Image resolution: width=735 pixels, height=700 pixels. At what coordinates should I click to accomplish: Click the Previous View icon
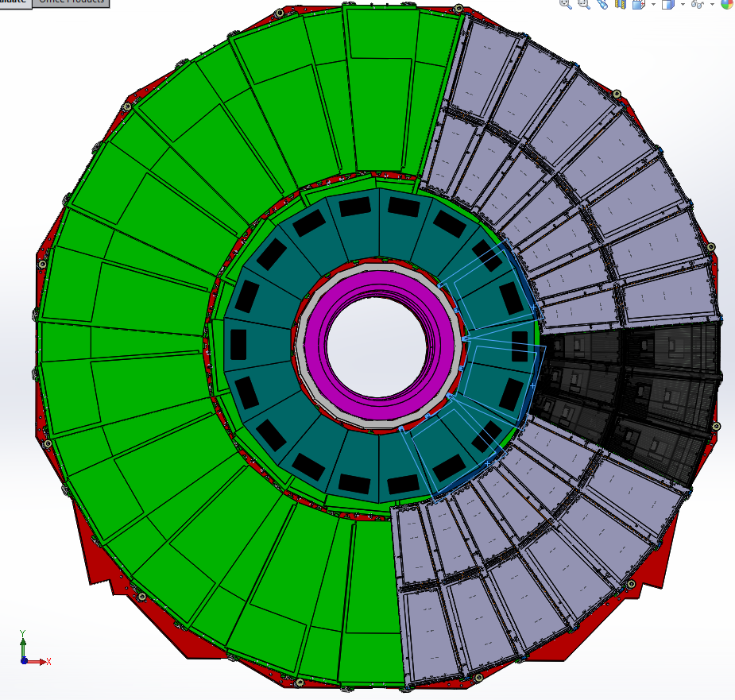pos(602,3)
